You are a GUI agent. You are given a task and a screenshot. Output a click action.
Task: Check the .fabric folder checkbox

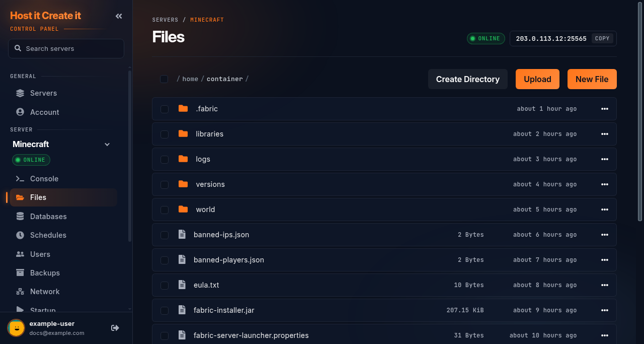click(x=165, y=109)
